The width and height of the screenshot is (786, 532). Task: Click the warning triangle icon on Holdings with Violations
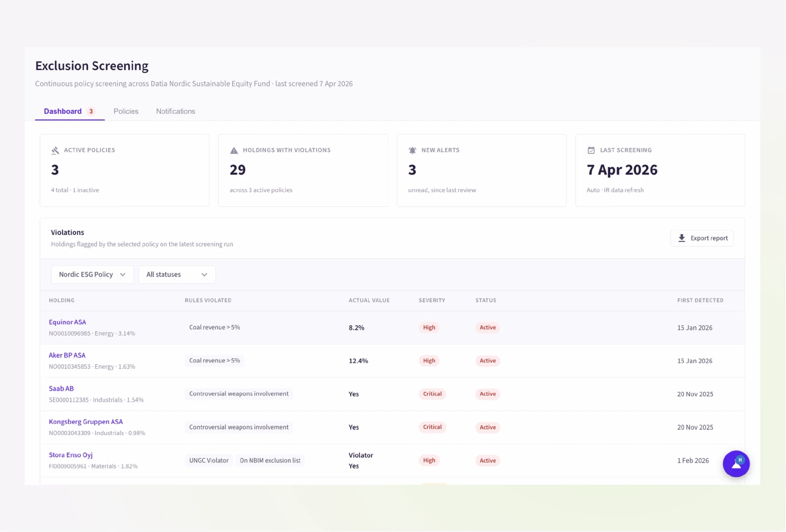coord(234,150)
